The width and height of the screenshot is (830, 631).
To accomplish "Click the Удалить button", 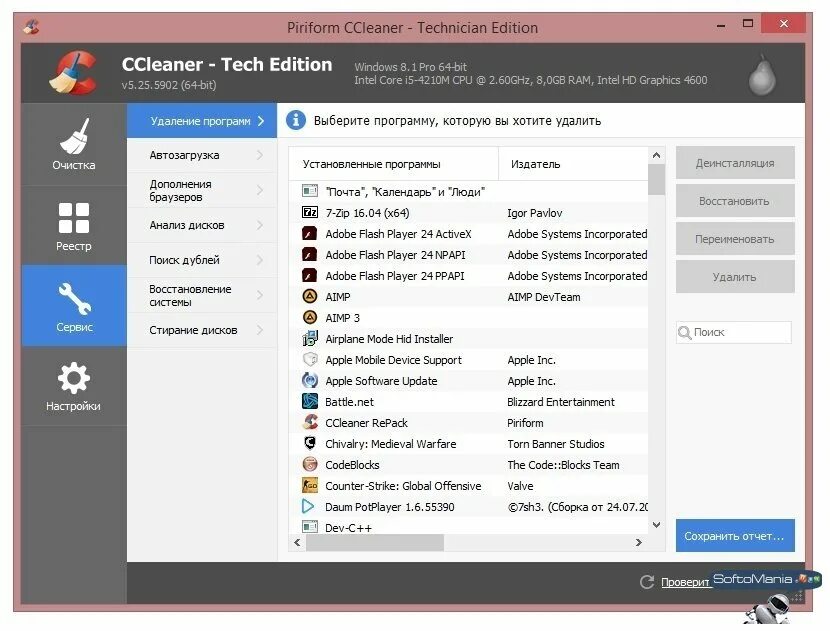I will point(735,277).
